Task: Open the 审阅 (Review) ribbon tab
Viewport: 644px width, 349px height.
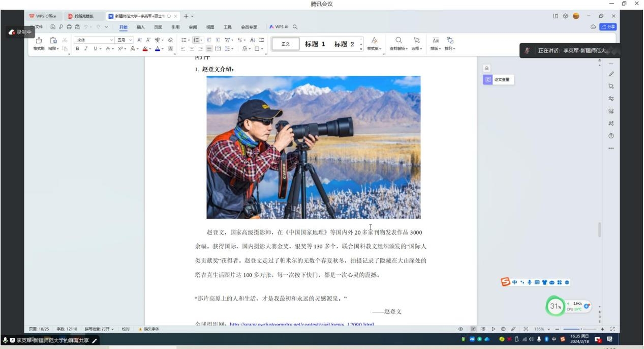Action: point(193,27)
